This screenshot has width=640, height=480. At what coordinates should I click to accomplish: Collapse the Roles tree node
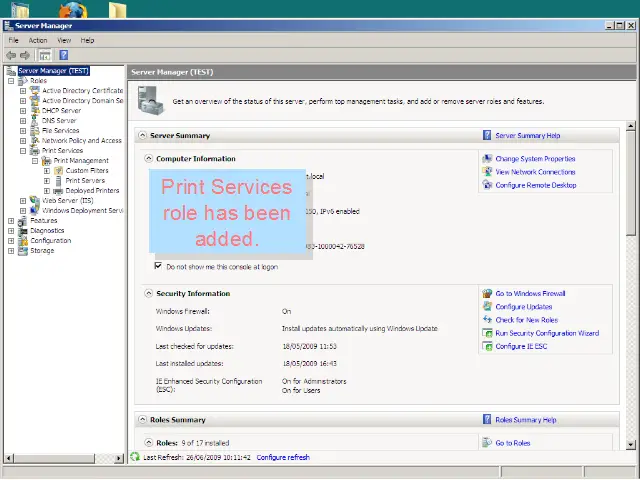(x=11, y=81)
